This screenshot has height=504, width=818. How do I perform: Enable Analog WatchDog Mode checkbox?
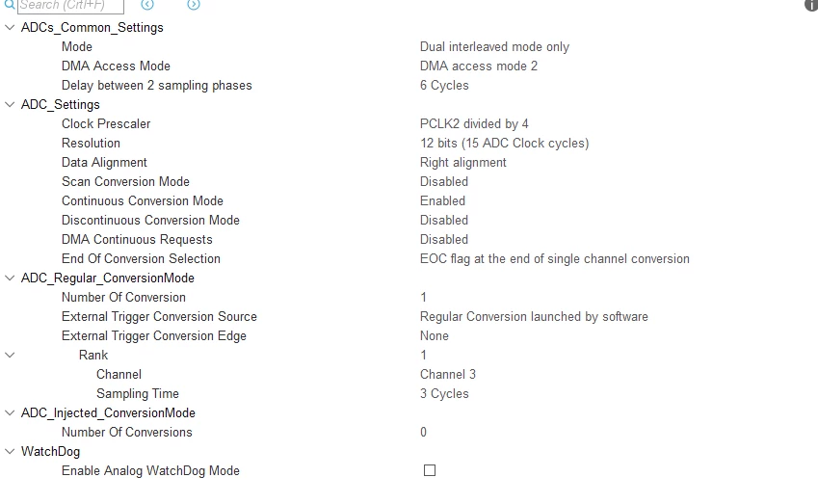430,470
